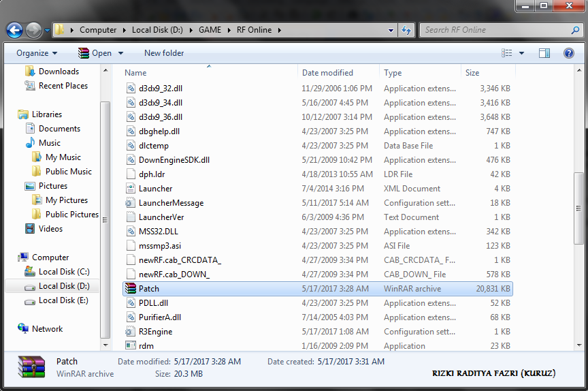This screenshot has width=588, height=391.
Task: Select the Launcher XML document icon
Action: [131, 189]
